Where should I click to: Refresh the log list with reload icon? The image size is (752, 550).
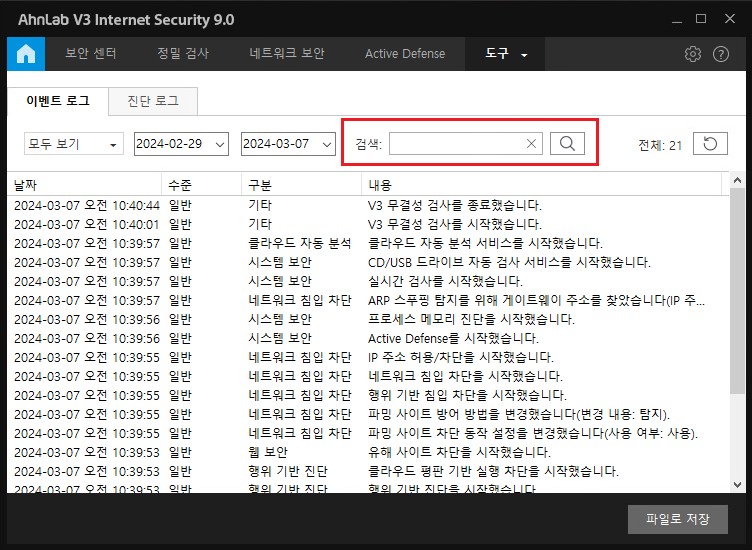click(x=710, y=143)
